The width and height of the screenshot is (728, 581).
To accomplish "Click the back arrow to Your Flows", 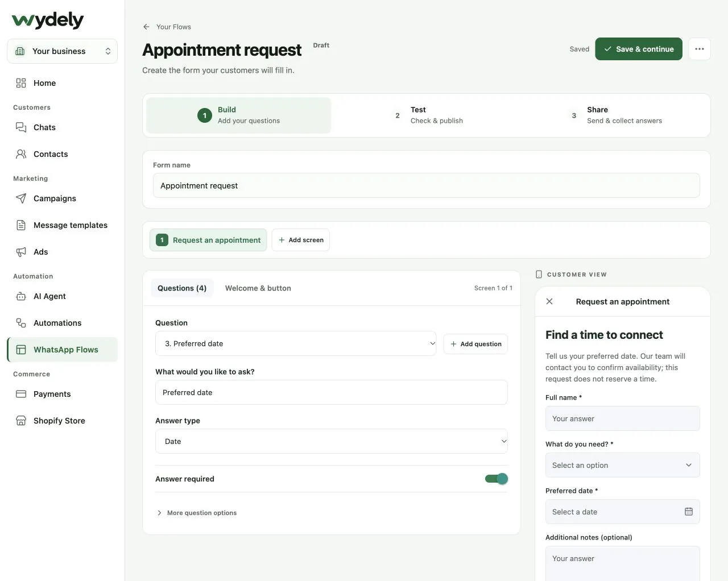I will pyautogui.click(x=147, y=27).
